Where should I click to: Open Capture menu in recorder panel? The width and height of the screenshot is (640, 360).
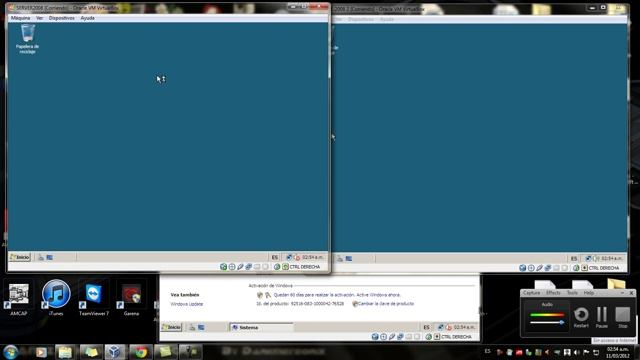(x=531, y=293)
